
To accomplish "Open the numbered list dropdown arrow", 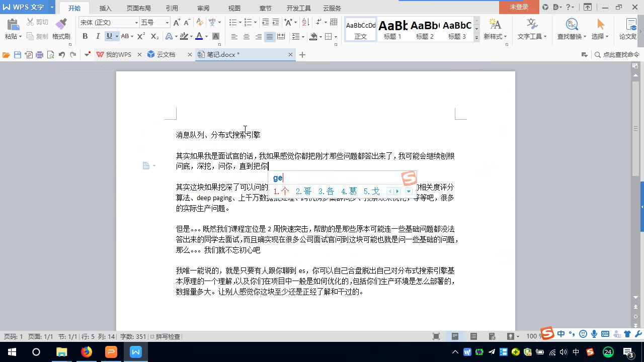I will [255, 23].
